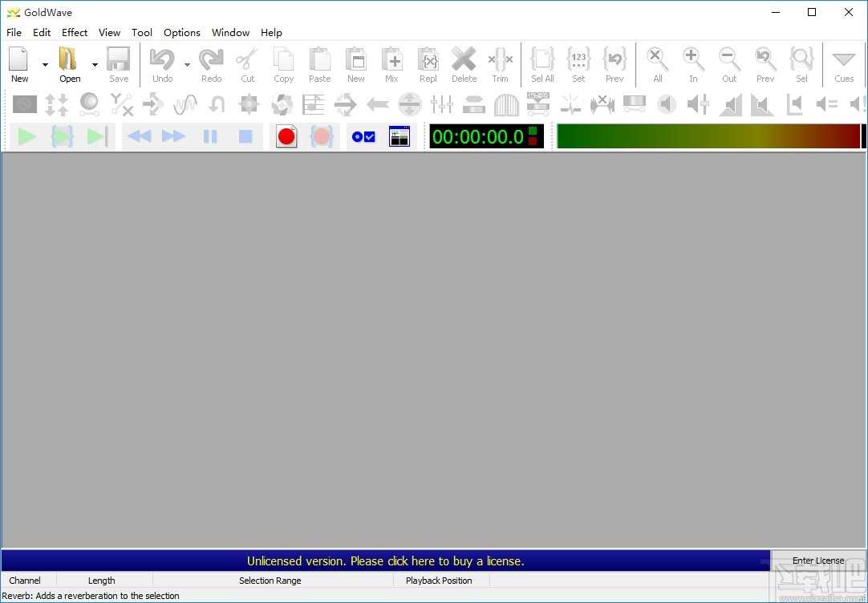The height and width of the screenshot is (603, 868).
Task: Open the control properties checkmark icon
Action: pos(363,136)
